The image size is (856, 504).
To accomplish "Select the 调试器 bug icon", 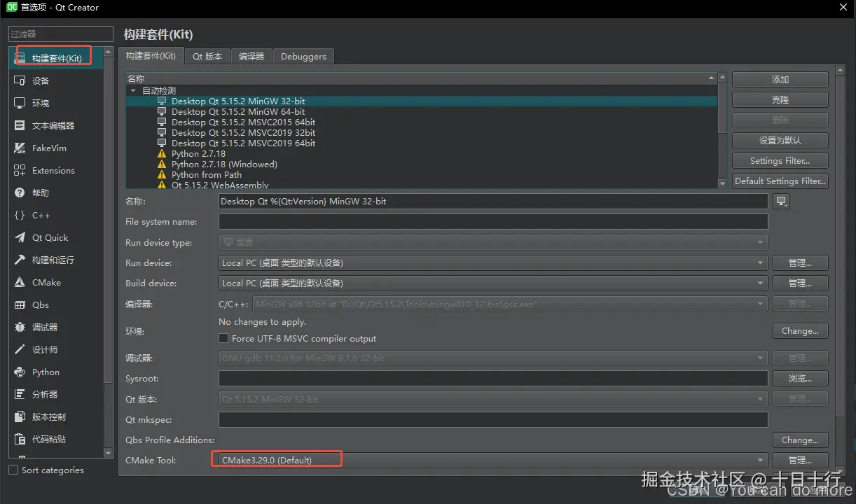I will [20, 327].
